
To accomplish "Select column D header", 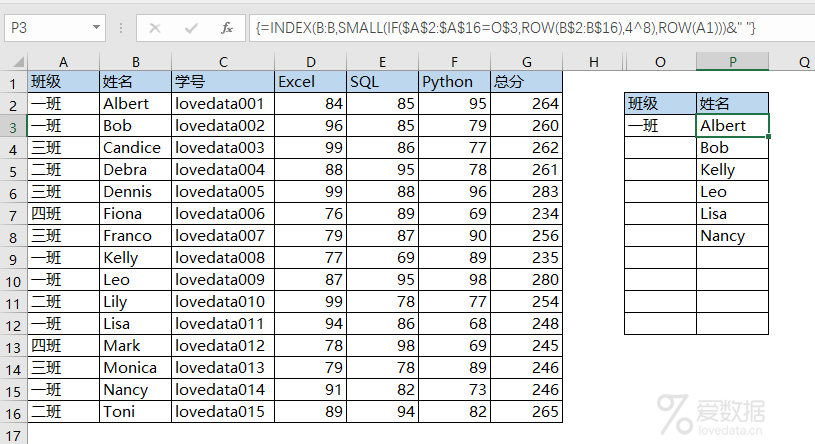I will point(311,62).
